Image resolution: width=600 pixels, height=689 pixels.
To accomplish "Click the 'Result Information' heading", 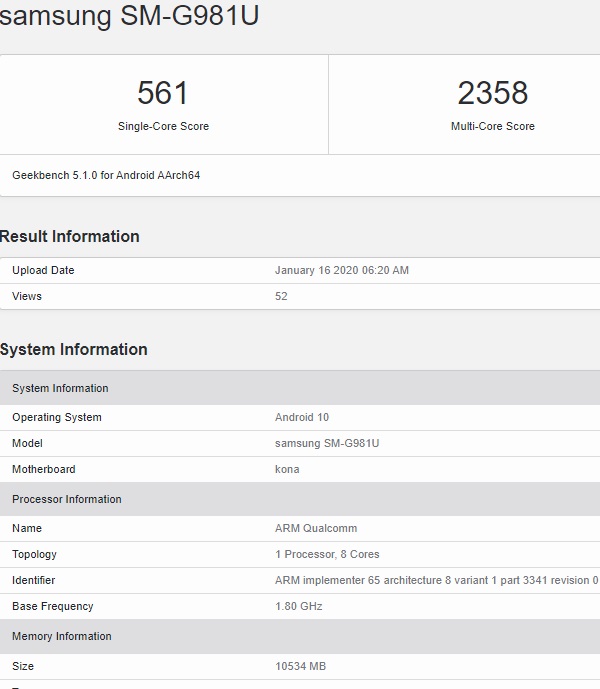I will [x=69, y=236].
